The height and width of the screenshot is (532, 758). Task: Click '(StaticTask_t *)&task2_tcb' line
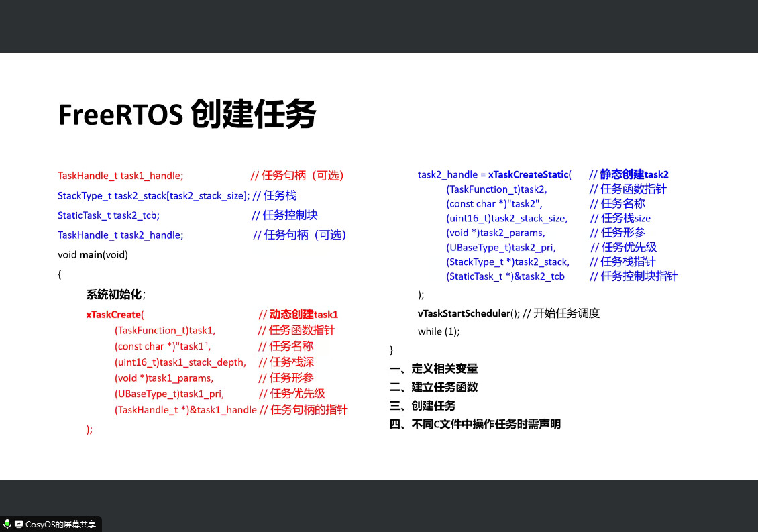[505, 276]
